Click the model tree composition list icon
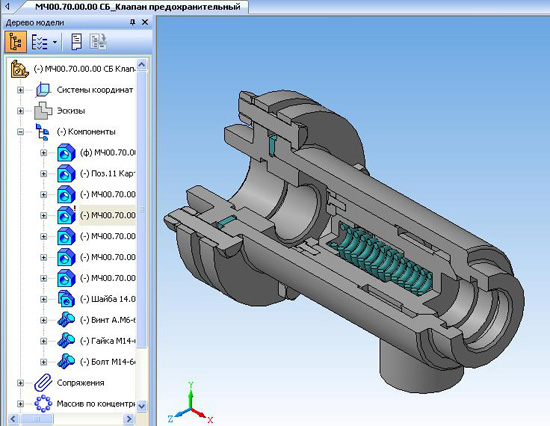Screen dimensions: 550x426 39,42
